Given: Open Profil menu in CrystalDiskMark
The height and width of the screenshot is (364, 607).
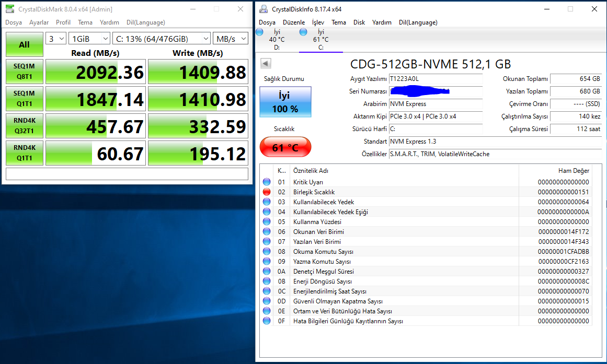Looking at the screenshot, I should pos(63,22).
